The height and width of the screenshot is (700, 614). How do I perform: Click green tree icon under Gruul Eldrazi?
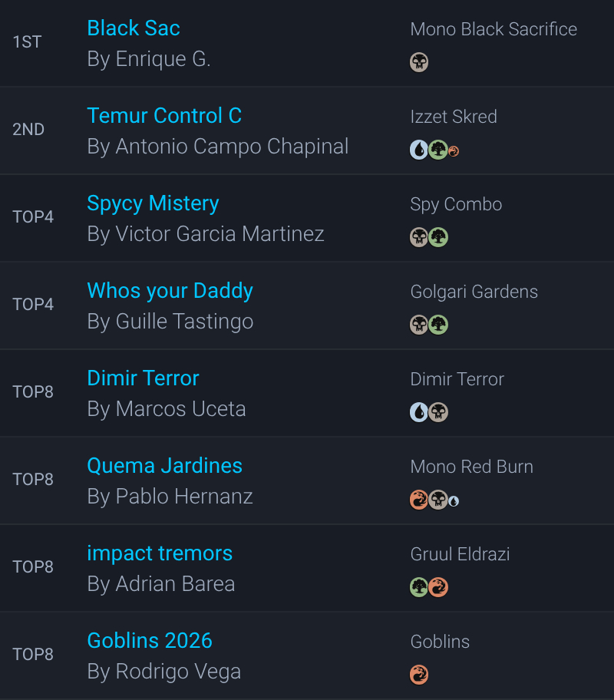click(419, 587)
